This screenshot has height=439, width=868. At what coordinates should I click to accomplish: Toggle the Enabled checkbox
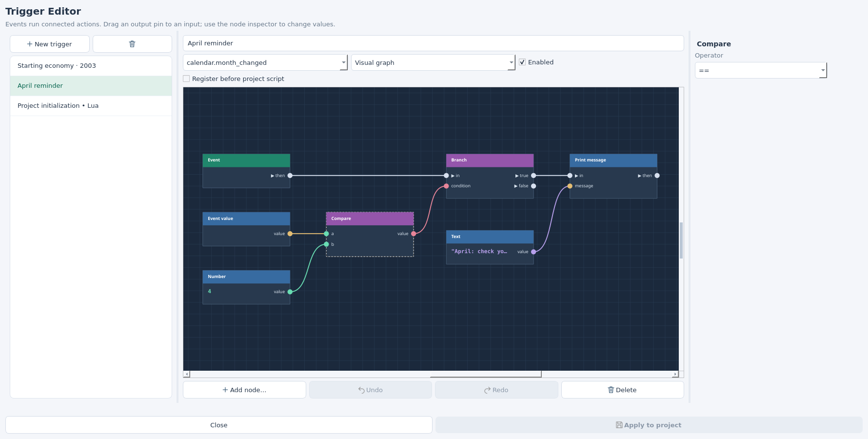[522, 62]
